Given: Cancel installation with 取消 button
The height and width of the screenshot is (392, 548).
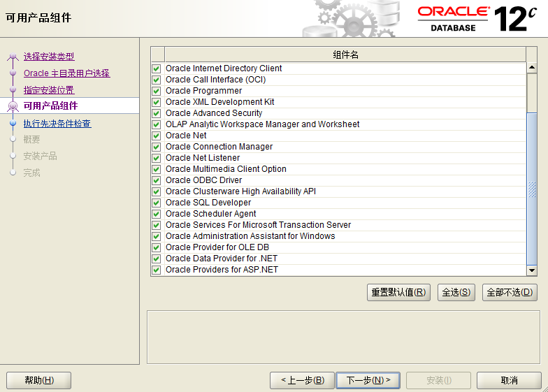Looking at the screenshot, I should pos(509,380).
